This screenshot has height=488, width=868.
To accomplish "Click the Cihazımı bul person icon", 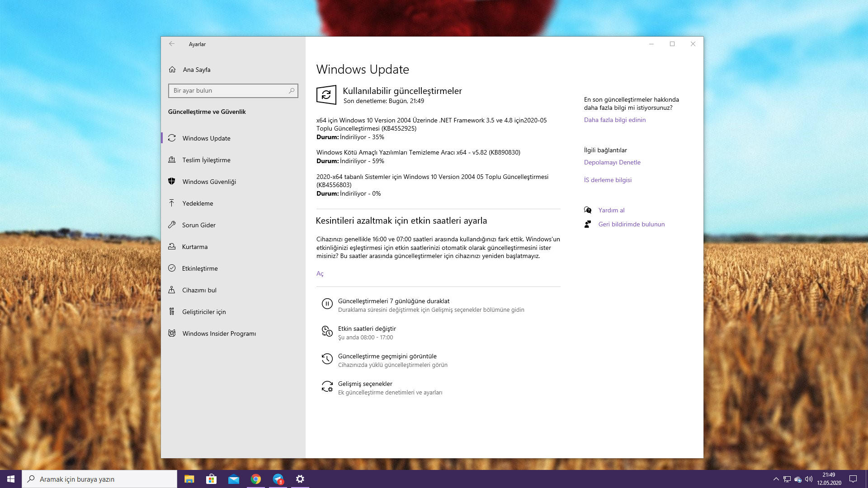I will (172, 290).
